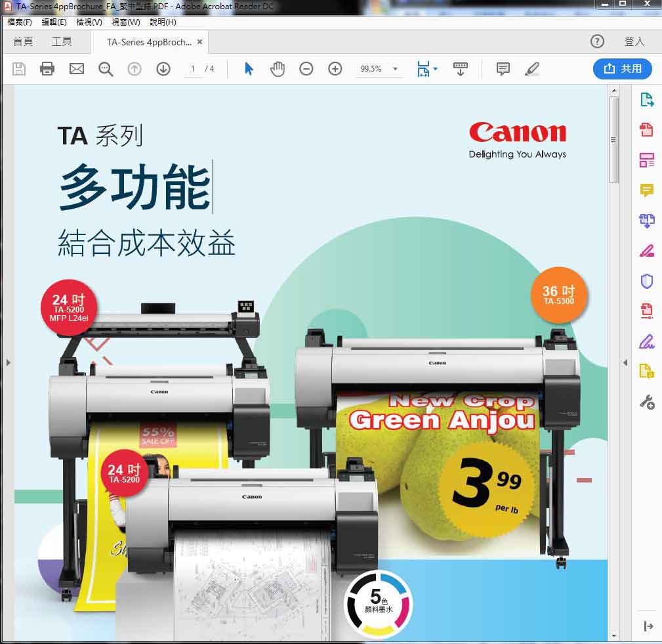The image size is (662, 644).
Task: Activate the Hand pan tool
Action: pyautogui.click(x=278, y=68)
